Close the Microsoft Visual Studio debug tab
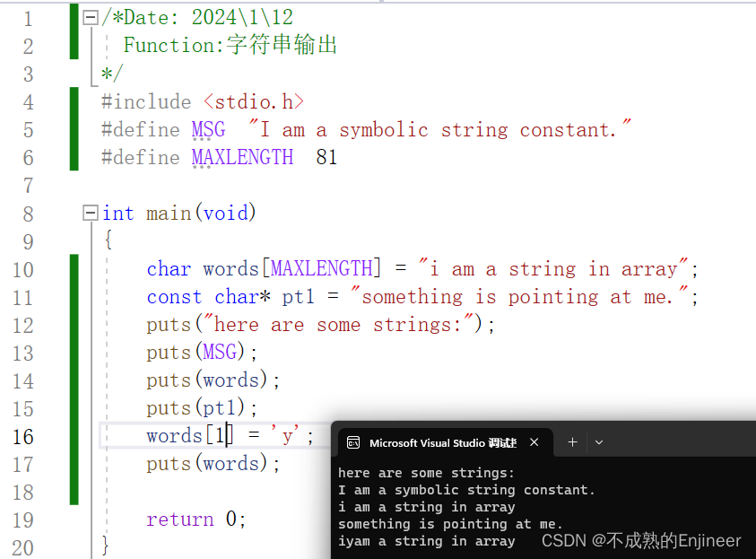The width and height of the screenshot is (756, 559). pos(534,442)
